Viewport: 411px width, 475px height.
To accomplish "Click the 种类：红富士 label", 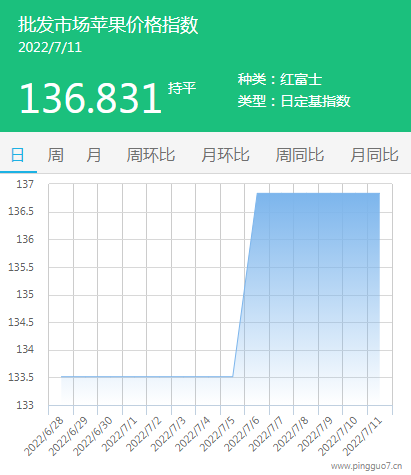I will click(280, 79).
